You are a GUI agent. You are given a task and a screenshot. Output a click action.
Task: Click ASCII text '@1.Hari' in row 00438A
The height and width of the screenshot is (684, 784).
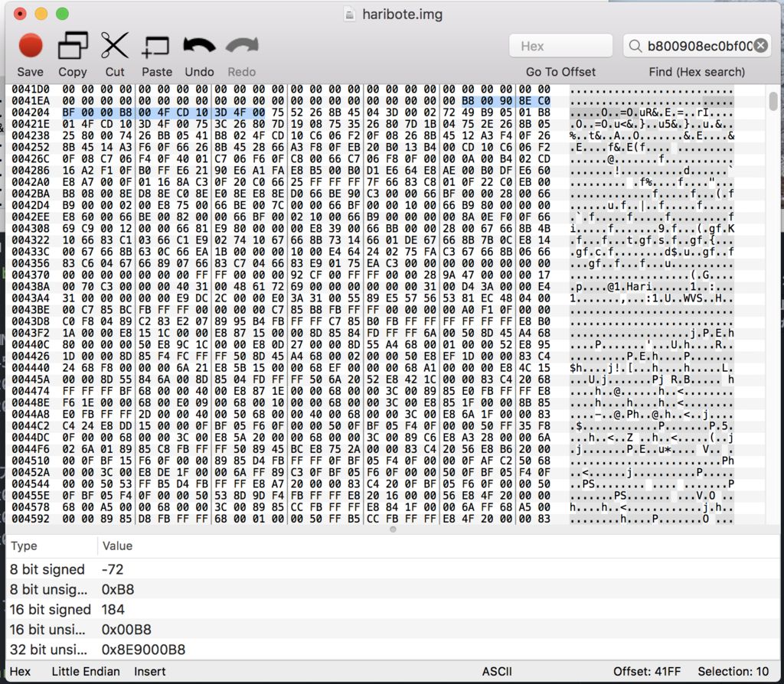pyautogui.click(x=629, y=286)
